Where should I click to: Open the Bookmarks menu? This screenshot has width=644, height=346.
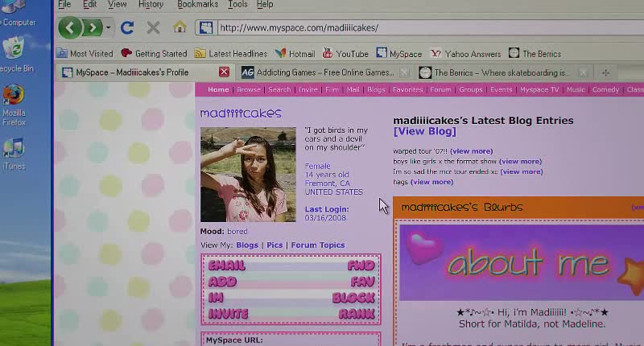click(197, 5)
